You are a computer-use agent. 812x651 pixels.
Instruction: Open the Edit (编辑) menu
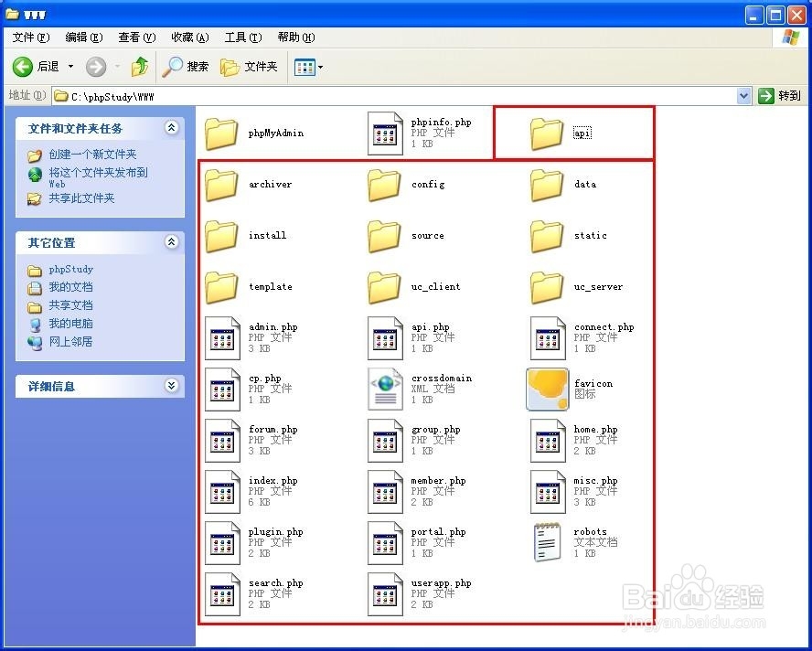84,37
